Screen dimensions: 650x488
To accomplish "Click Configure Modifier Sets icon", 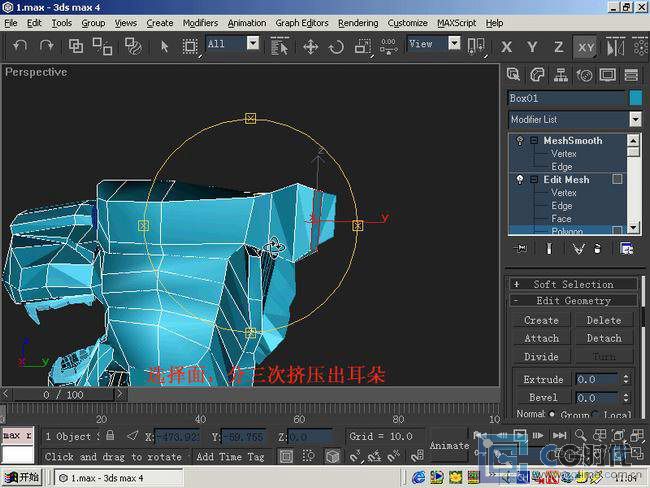I will click(626, 248).
